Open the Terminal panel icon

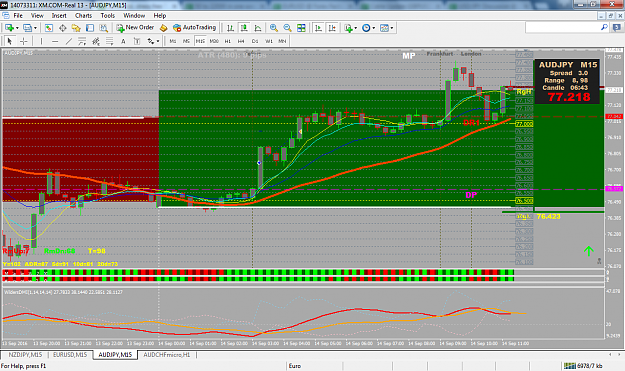pos(90,28)
